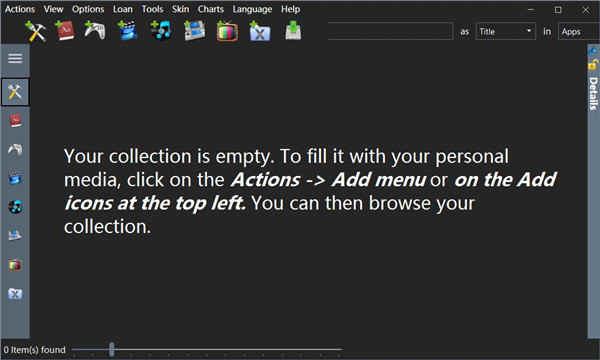Open the Skin menu
Image resolution: width=600 pixels, height=360 pixels.
(x=180, y=9)
